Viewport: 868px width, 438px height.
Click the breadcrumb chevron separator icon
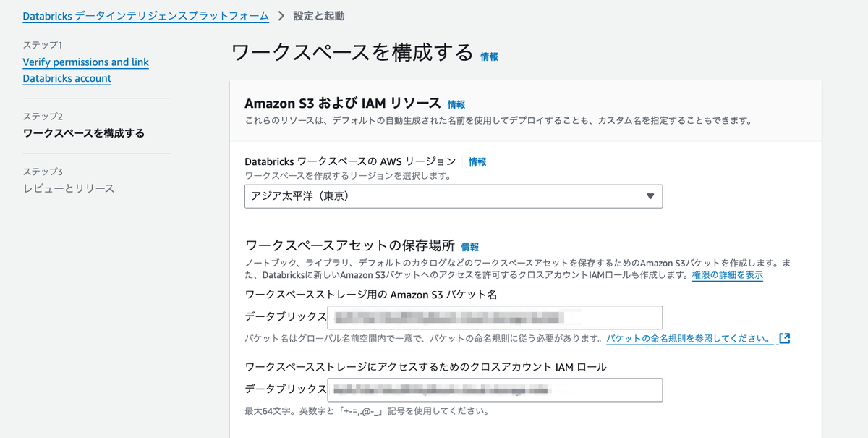[x=281, y=16]
